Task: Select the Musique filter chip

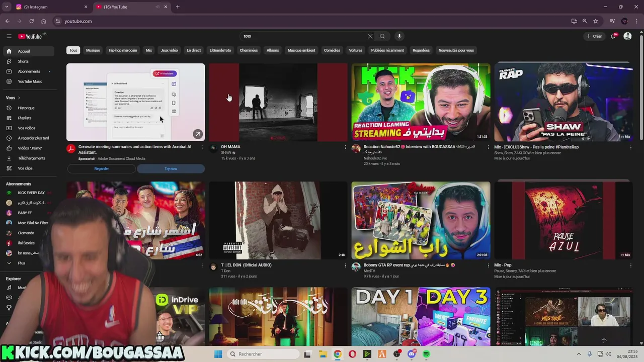Action: pyautogui.click(x=93, y=50)
